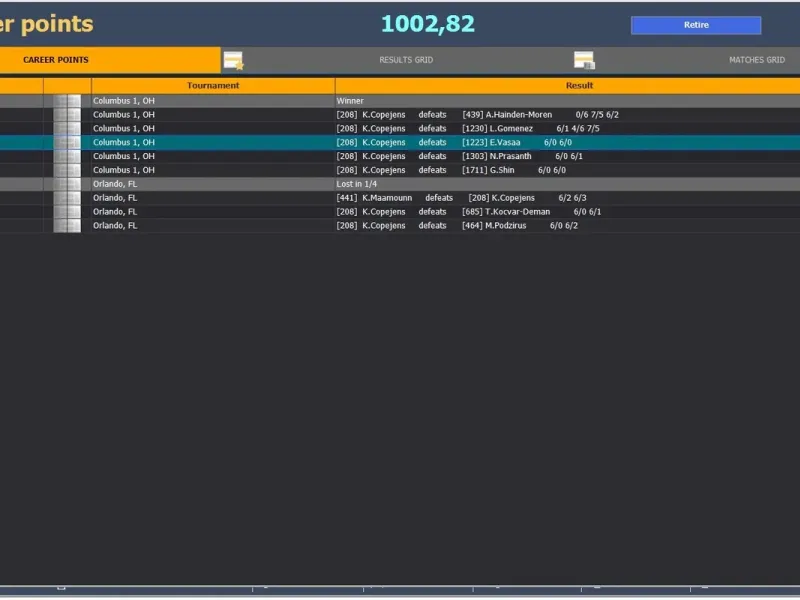Click the 1002,82 career points value
Screen dimensions: 800x600
click(x=428, y=24)
